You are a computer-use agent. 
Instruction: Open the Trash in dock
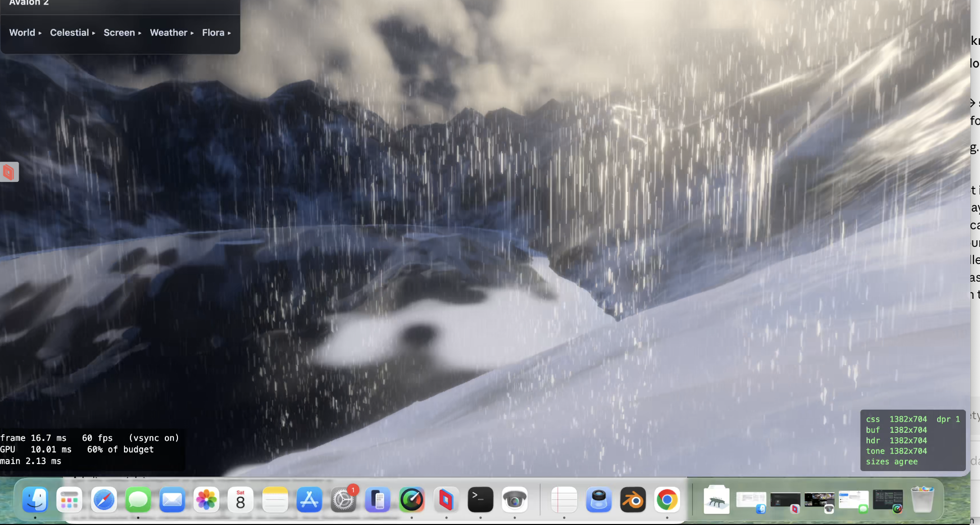coord(923,500)
